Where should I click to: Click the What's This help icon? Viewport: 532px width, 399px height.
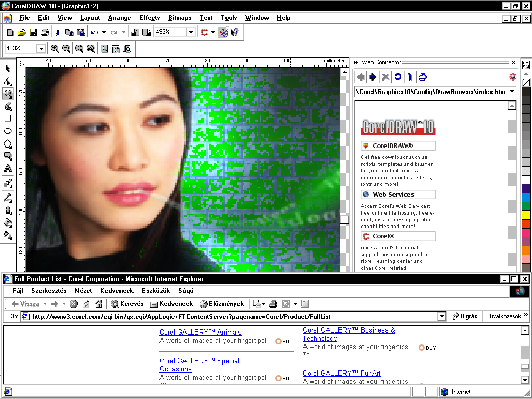[234, 32]
